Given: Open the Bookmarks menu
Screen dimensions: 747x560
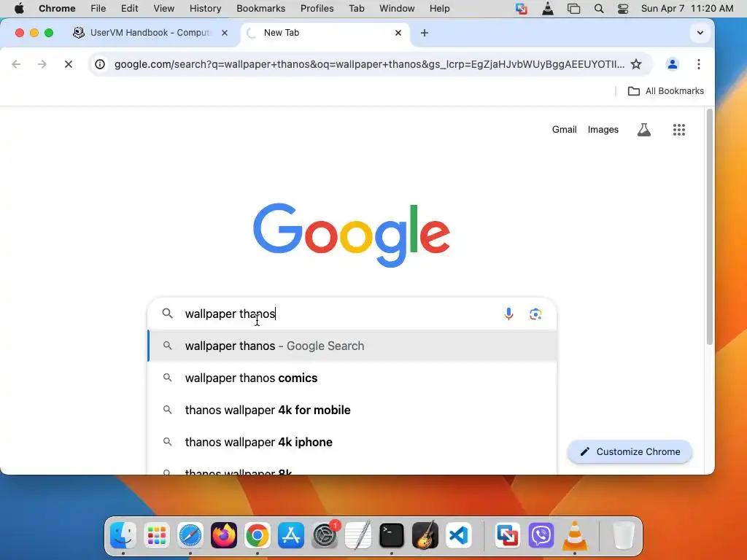Looking at the screenshot, I should pyautogui.click(x=260, y=9).
